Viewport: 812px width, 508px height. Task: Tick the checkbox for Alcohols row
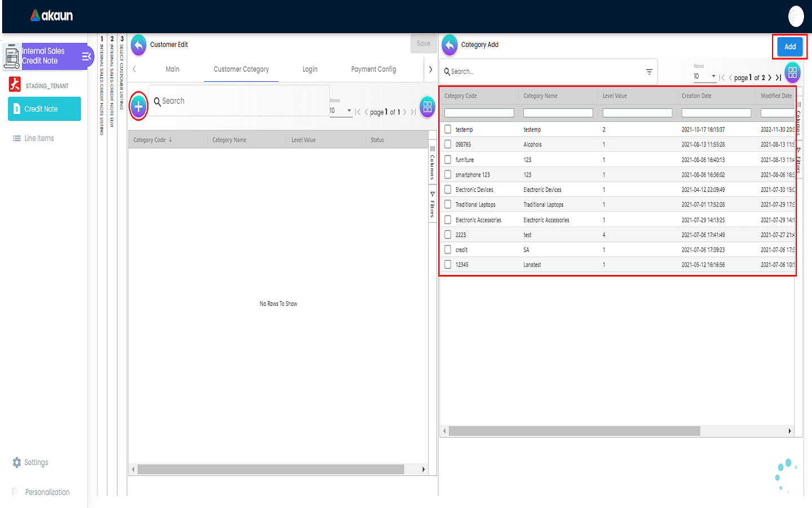point(448,144)
